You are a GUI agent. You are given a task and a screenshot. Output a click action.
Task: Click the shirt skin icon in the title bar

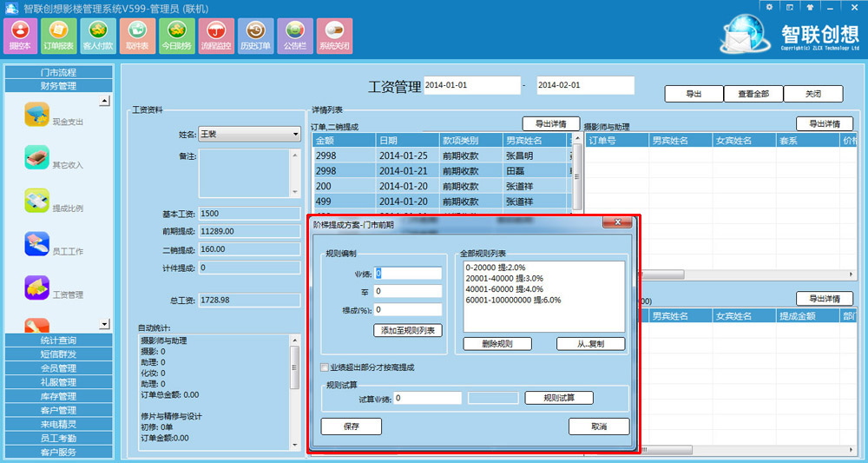click(x=810, y=7)
